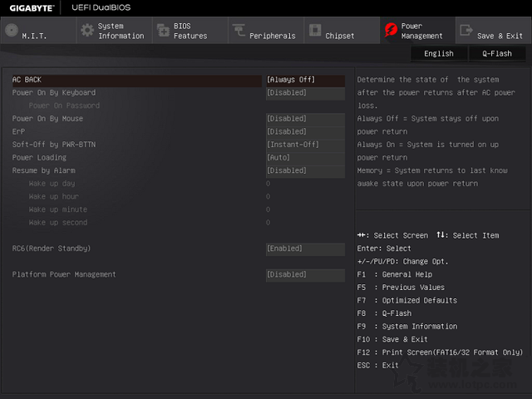This screenshot has width=532, height=399.
Task: Click the Save & Exit arrow icon
Action: 465,31
